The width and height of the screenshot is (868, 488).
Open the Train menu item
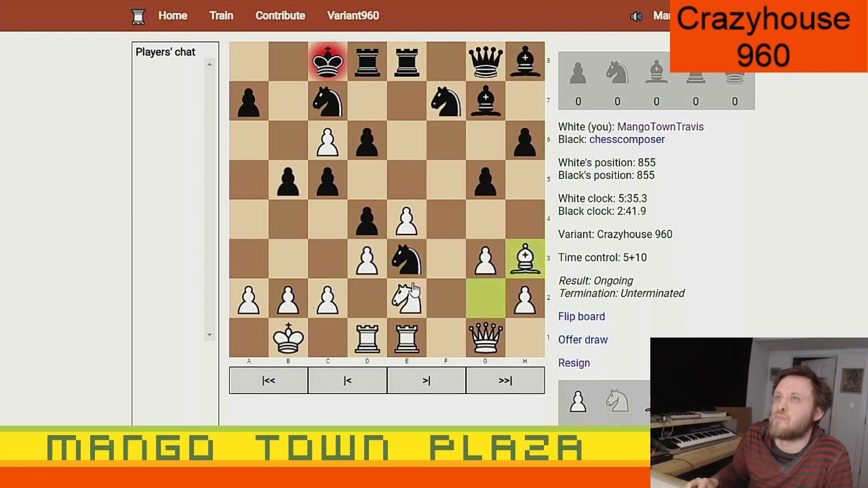click(x=221, y=16)
